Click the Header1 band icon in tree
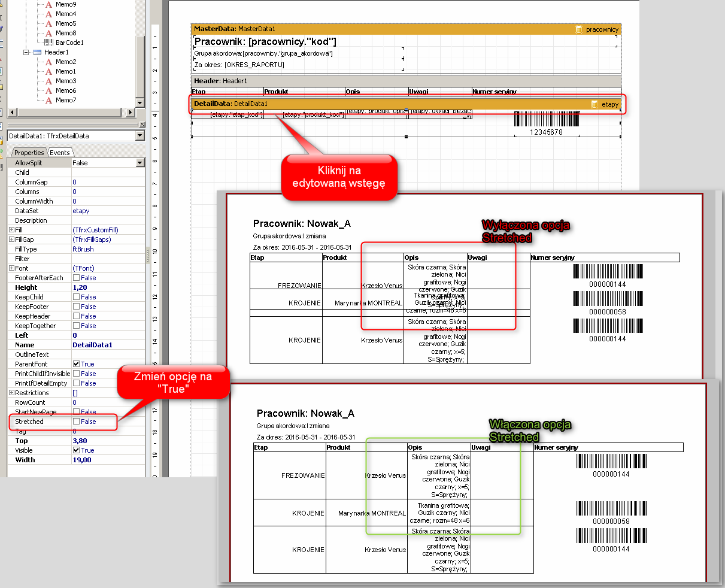This screenshot has height=588, width=725. pos(37,52)
